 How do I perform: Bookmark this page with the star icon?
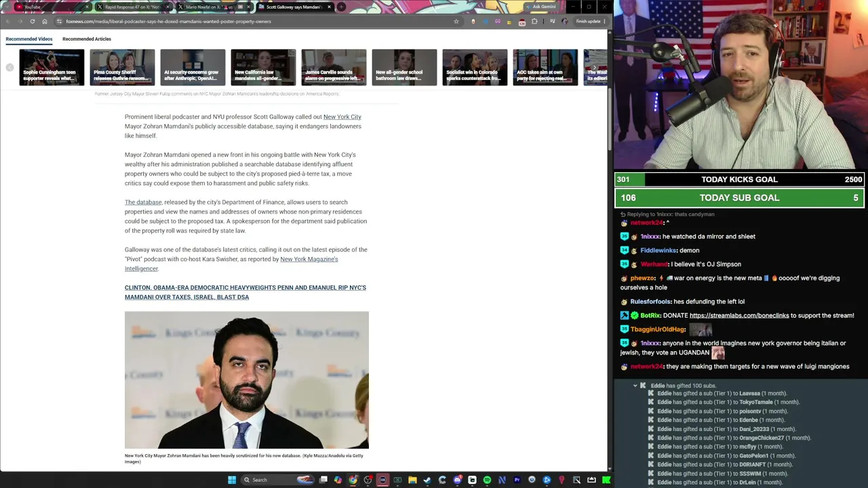tap(456, 21)
